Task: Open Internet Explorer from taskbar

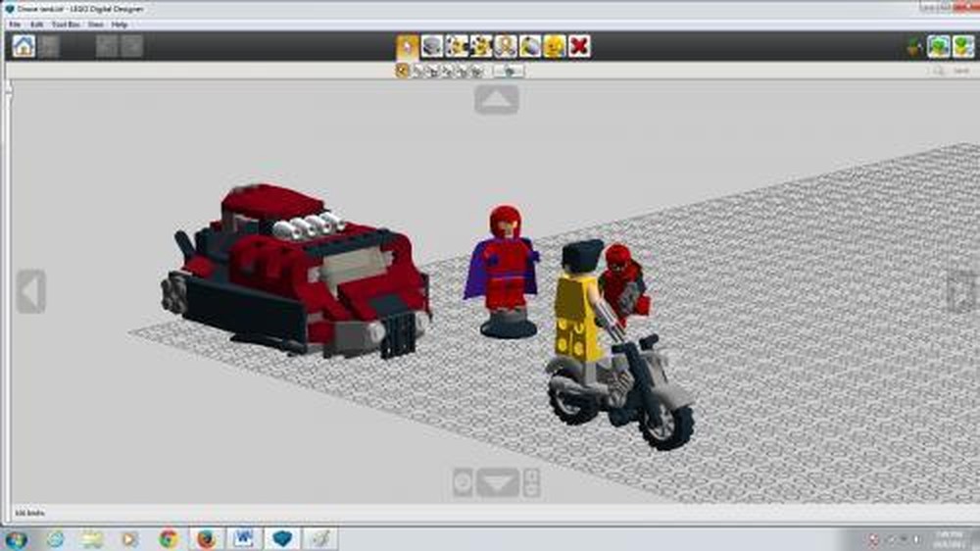Action: point(55,539)
